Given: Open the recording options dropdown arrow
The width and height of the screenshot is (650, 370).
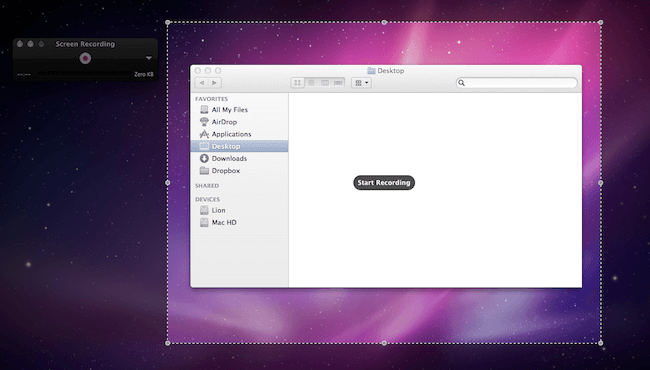Looking at the screenshot, I should (x=149, y=58).
